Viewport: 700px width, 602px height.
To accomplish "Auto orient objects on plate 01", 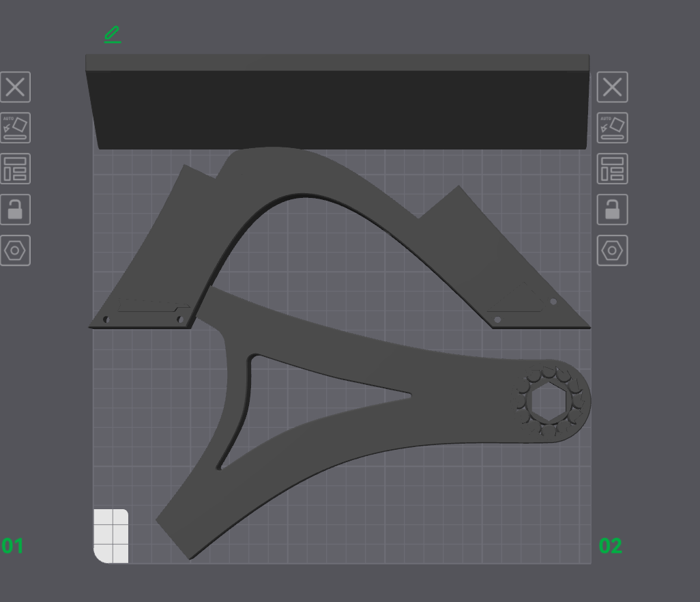I will [15, 128].
